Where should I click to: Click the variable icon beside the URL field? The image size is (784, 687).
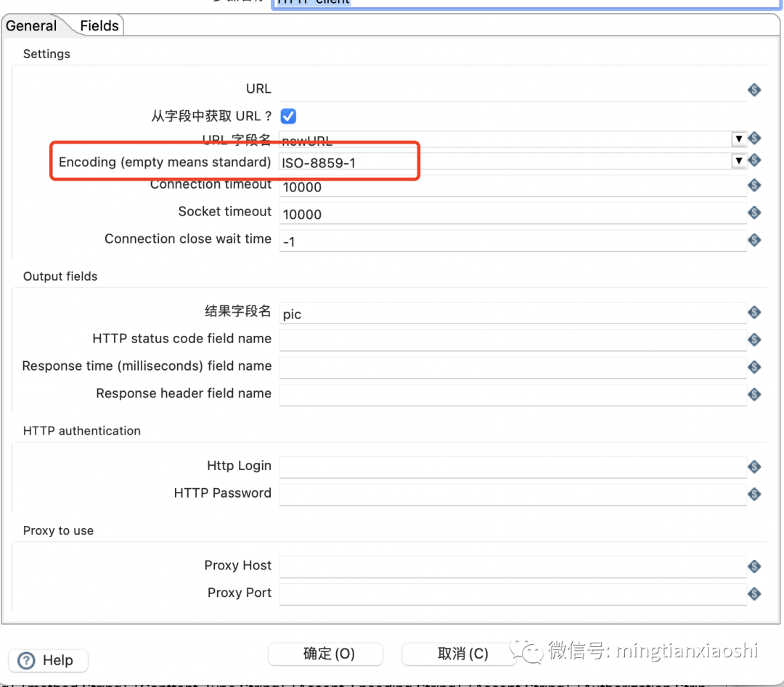pos(754,89)
